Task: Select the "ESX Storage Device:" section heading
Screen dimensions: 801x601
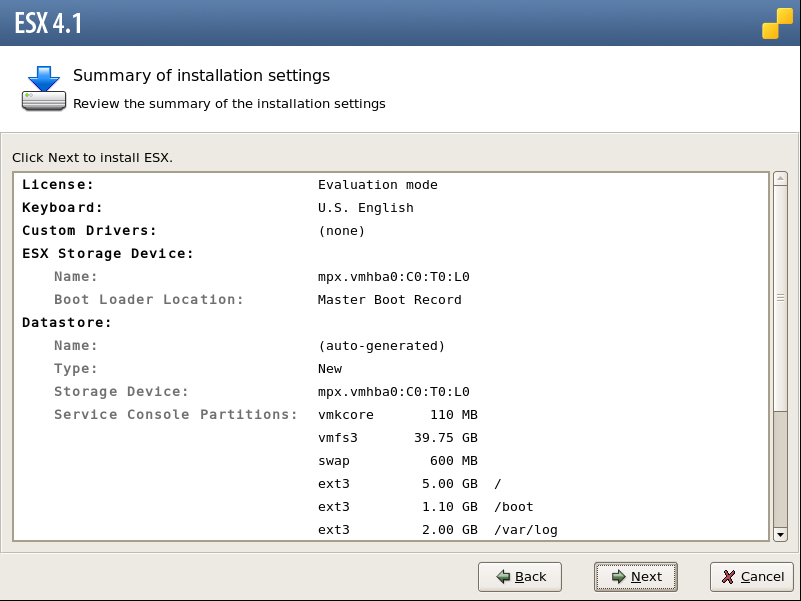Action: click(108, 253)
